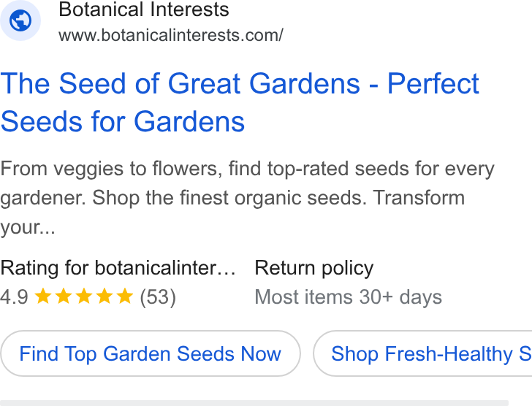532x406 pixels.
Task: Click the gray horizontal bar at the bottom
Action: [254, 403]
